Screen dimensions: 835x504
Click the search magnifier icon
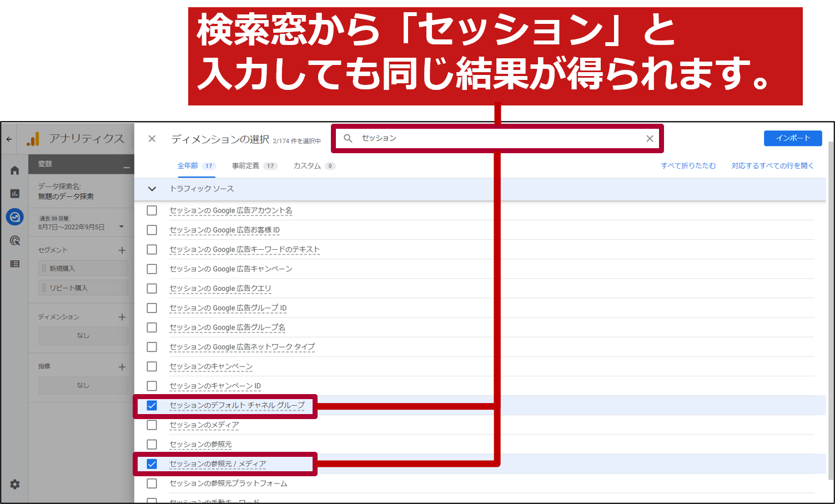pos(348,138)
